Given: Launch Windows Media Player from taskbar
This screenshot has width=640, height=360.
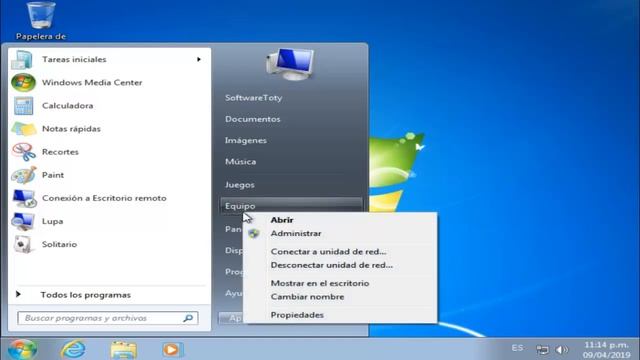Looking at the screenshot, I should (172, 350).
